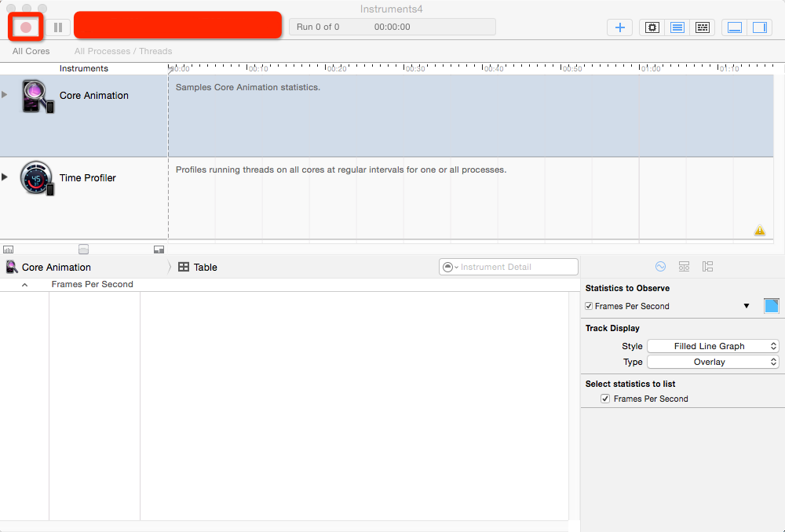The height and width of the screenshot is (532, 785).
Task: Switch to the Instruments strategy list icon
Action: [x=677, y=27]
